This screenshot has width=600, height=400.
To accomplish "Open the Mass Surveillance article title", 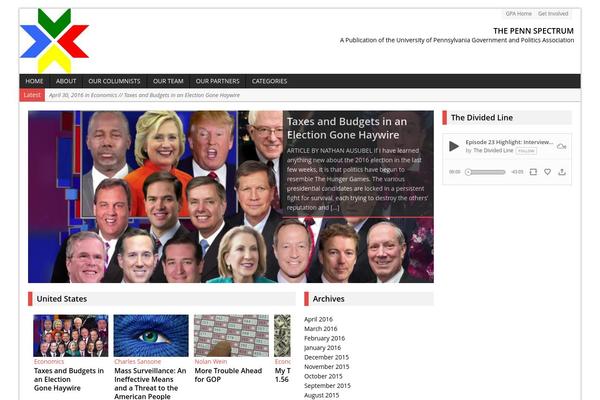I will tap(150, 383).
